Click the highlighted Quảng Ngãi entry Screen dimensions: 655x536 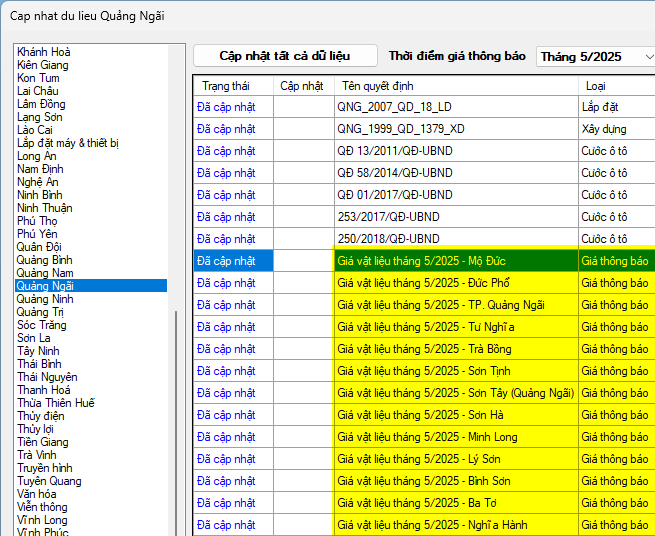point(91,286)
